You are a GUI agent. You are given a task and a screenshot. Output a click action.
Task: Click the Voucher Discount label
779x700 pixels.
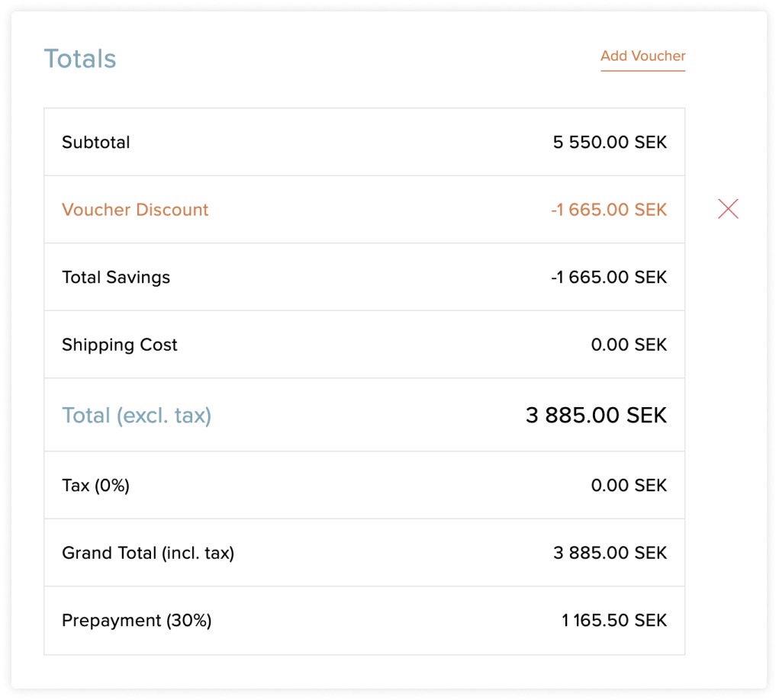135,210
